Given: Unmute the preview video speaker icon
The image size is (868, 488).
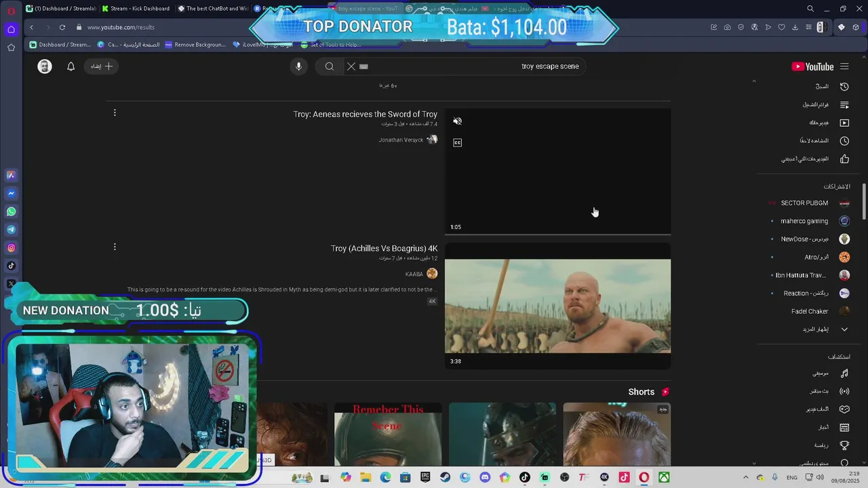Looking at the screenshot, I should 458,121.
